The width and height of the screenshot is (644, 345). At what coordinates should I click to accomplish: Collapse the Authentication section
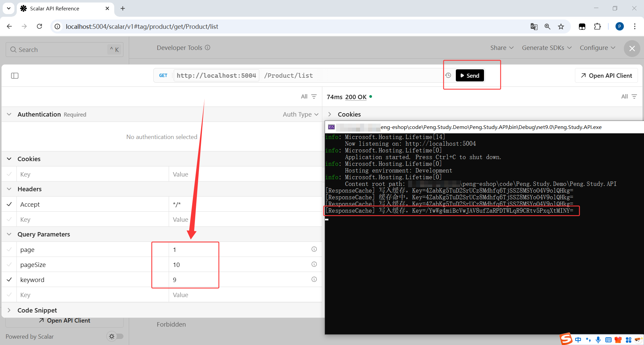click(9, 115)
